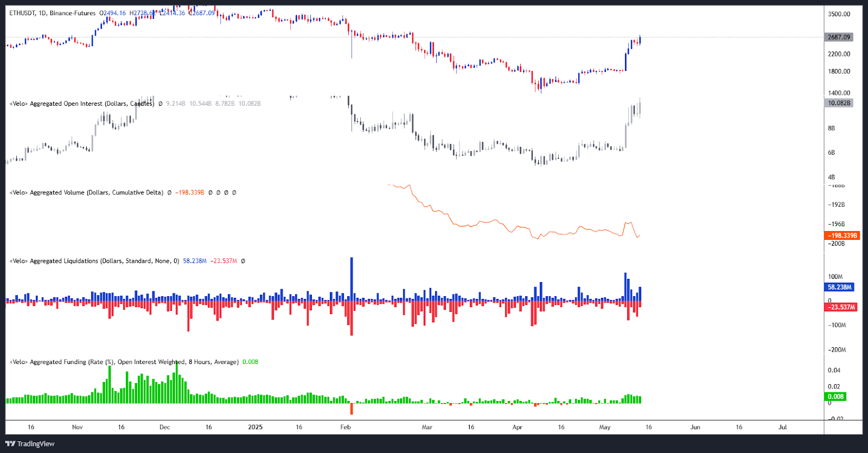The image size is (868, 453).
Task: Click the 2025 marker on time axis
Action: click(255, 427)
